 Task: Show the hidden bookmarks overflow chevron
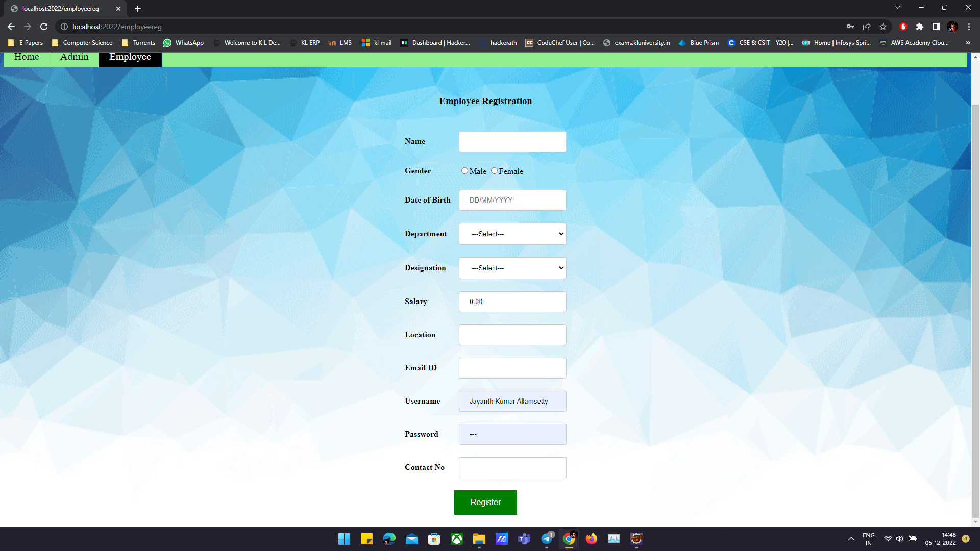click(968, 43)
